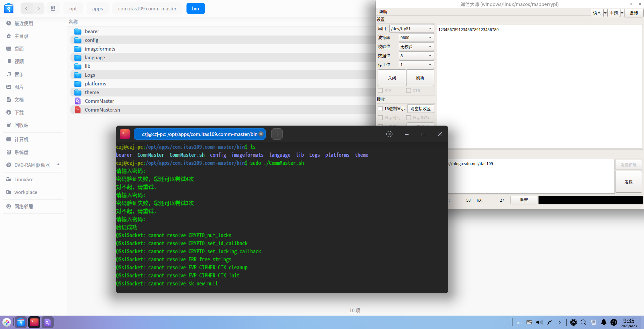
Task: Open the launcher in the taskbar
Action: click(x=7, y=322)
